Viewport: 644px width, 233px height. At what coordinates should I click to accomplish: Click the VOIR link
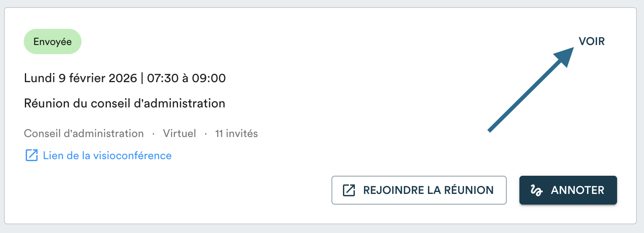coord(591,41)
